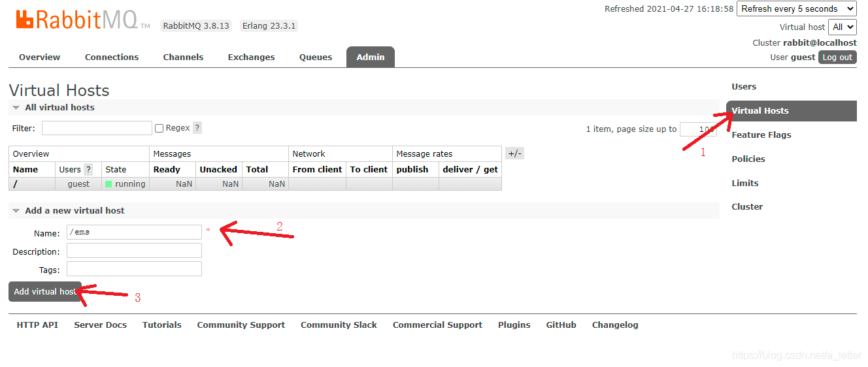Viewport: 868px width, 367px height.
Task: Click the virtual host Name input field
Action: [x=134, y=232]
